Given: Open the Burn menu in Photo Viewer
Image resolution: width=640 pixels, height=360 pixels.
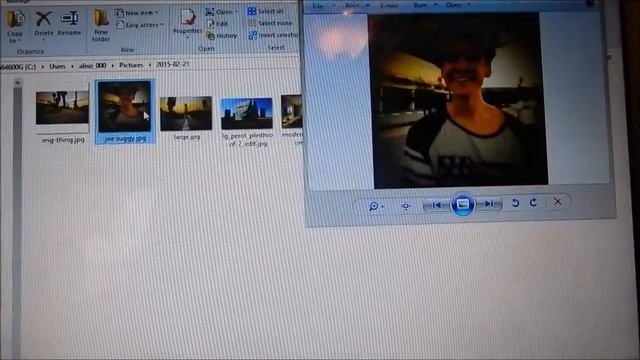Looking at the screenshot, I should (x=420, y=5).
